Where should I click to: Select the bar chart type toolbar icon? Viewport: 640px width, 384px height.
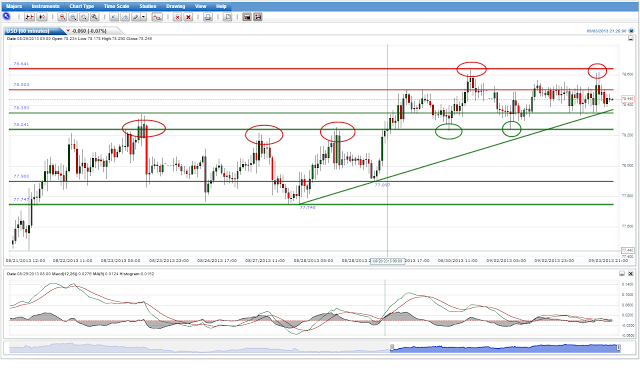click(x=29, y=17)
